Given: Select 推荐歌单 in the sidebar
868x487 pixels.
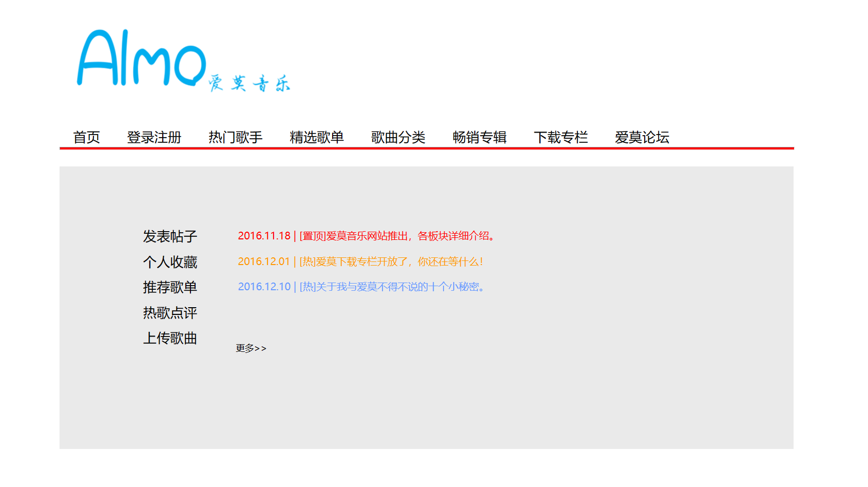Looking at the screenshot, I should [170, 287].
